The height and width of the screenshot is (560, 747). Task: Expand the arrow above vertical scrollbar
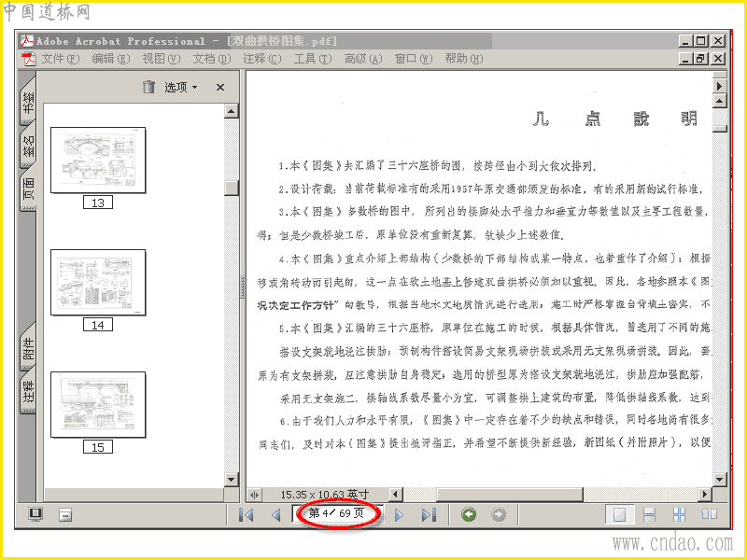click(719, 86)
